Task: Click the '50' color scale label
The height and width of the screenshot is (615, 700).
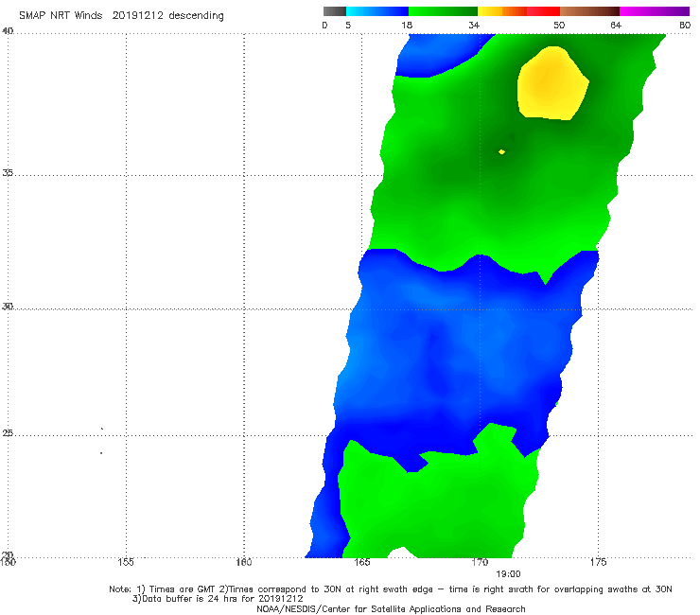Action: (559, 25)
